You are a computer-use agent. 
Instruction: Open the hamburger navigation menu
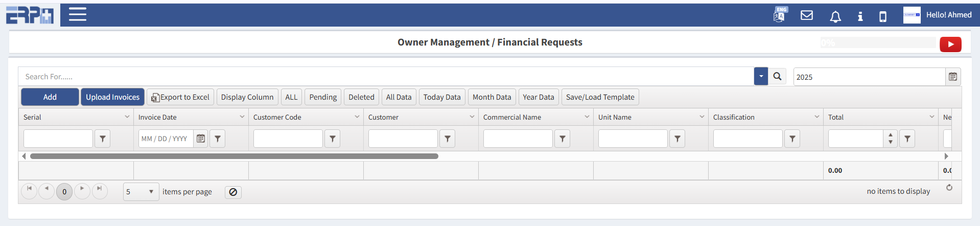click(78, 14)
